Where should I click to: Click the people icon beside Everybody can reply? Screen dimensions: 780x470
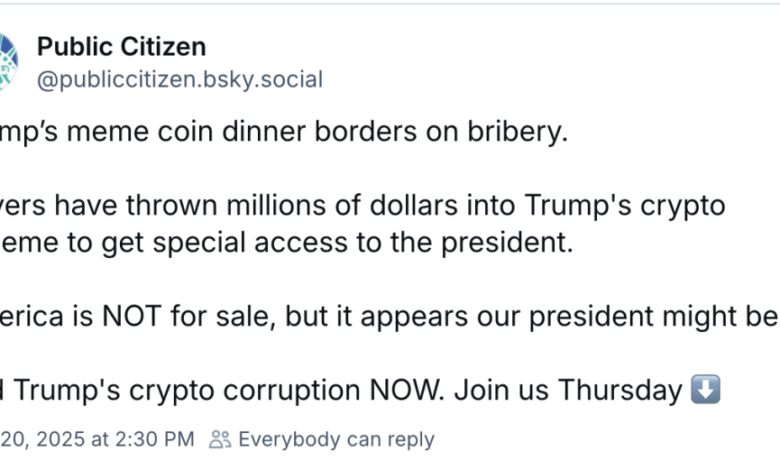coord(220,439)
